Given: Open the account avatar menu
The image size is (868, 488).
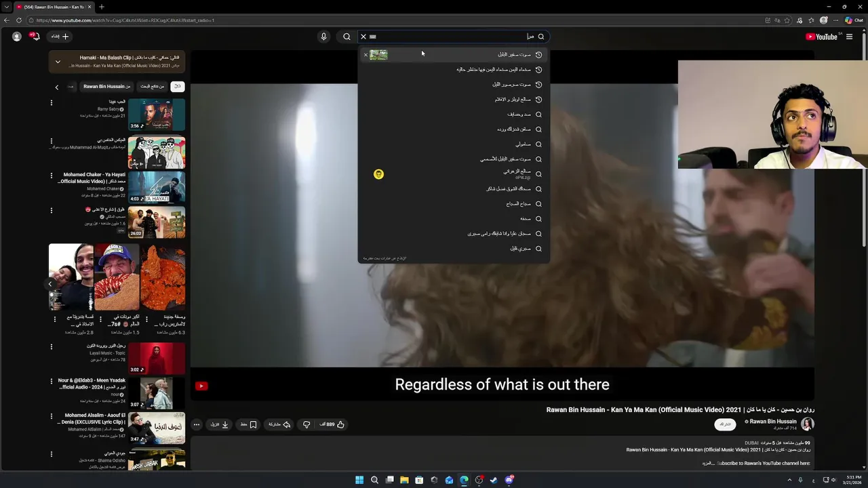Looking at the screenshot, I should [x=17, y=37].
